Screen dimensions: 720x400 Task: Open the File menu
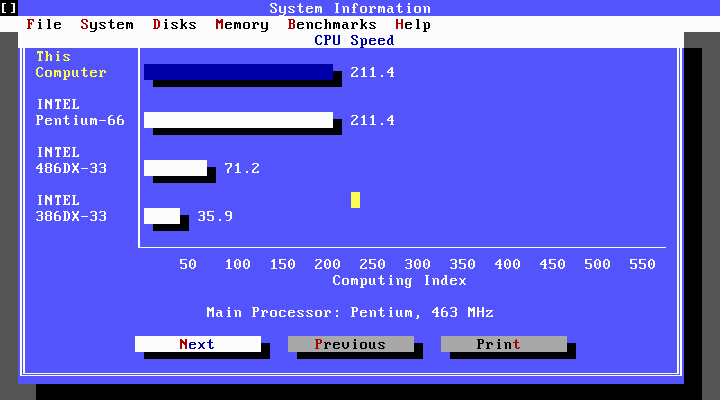[44, 24]
